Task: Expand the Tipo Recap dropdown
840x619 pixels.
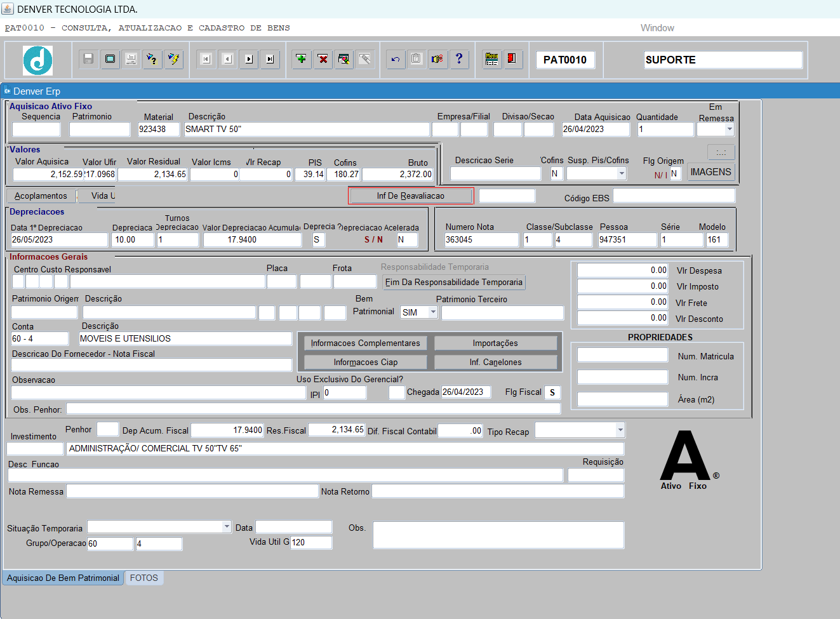Action: tap(620, 430)
